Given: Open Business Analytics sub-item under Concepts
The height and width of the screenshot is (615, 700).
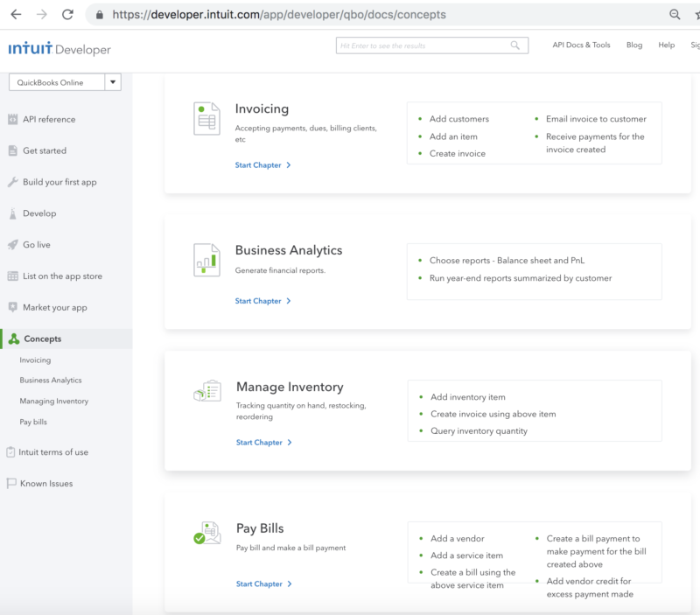Looking at the screenshot, I should tap(51, 381).
